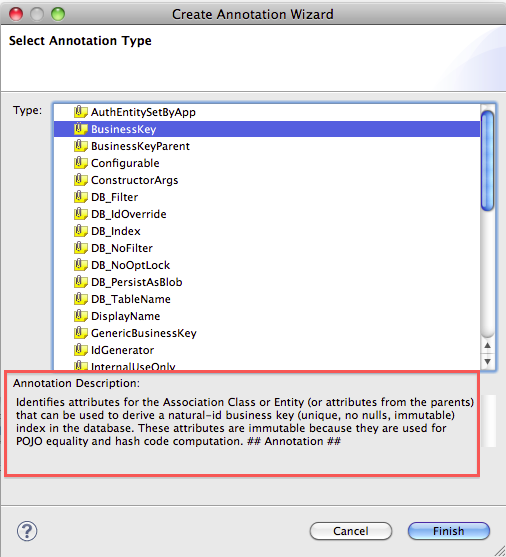Click the ConstructorArgs annotation icon

click(x=81, y=180)
